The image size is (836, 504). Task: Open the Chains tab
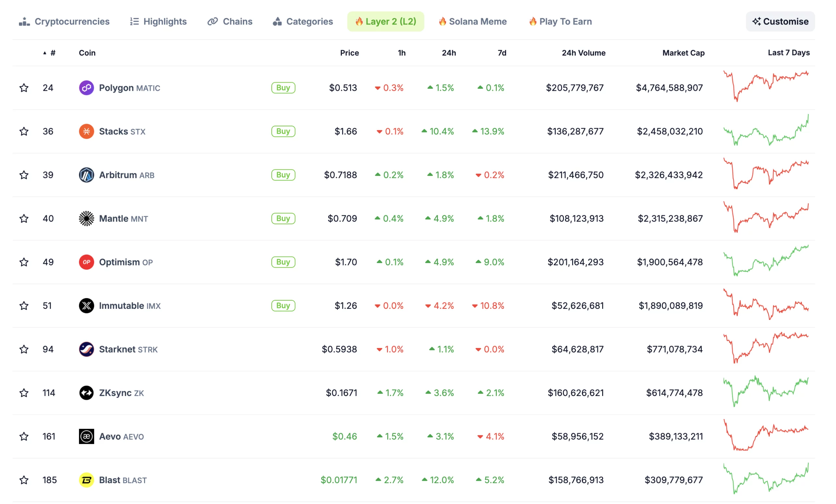(x=230, y=21)
